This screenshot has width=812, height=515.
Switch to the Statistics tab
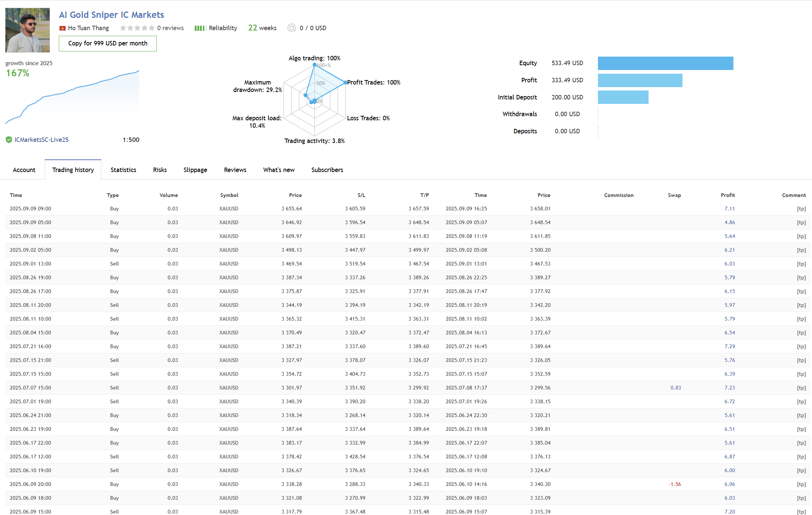click(123, 170)
